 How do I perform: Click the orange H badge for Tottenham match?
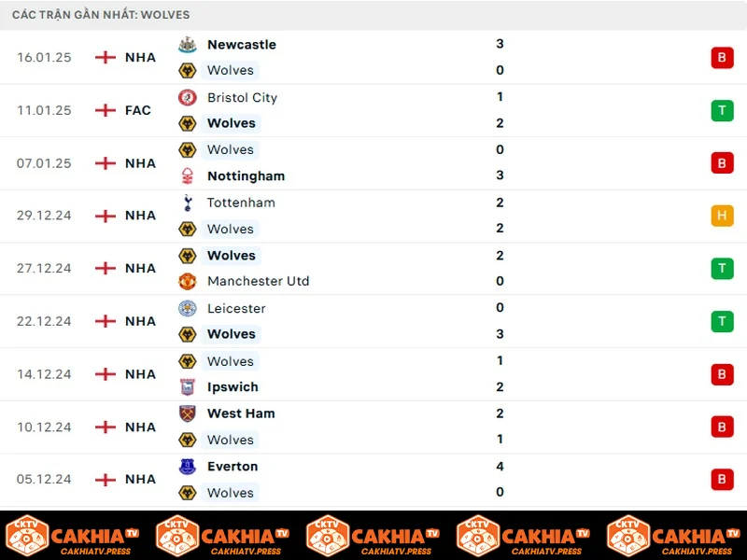coord(722,216)
